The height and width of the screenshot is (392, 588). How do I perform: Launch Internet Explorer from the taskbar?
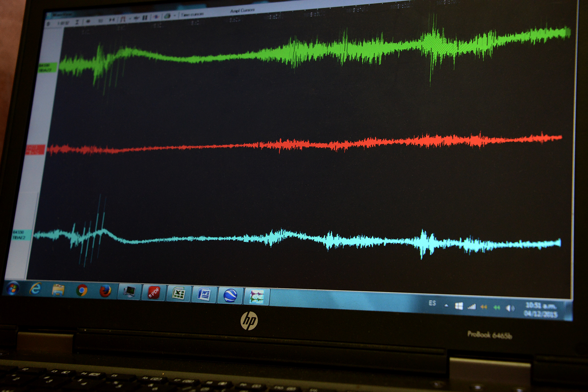[35, 289]
